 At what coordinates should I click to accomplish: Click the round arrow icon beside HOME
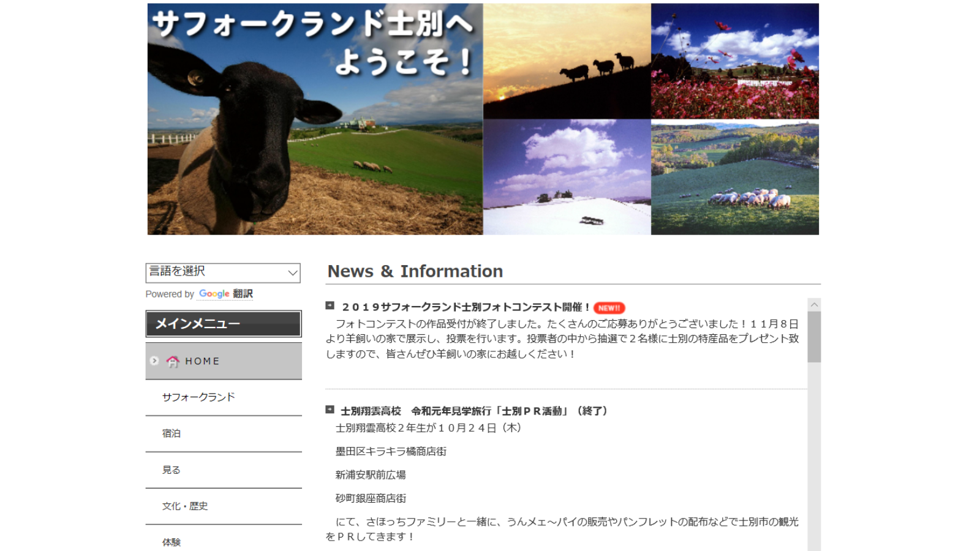coord(154,361)
